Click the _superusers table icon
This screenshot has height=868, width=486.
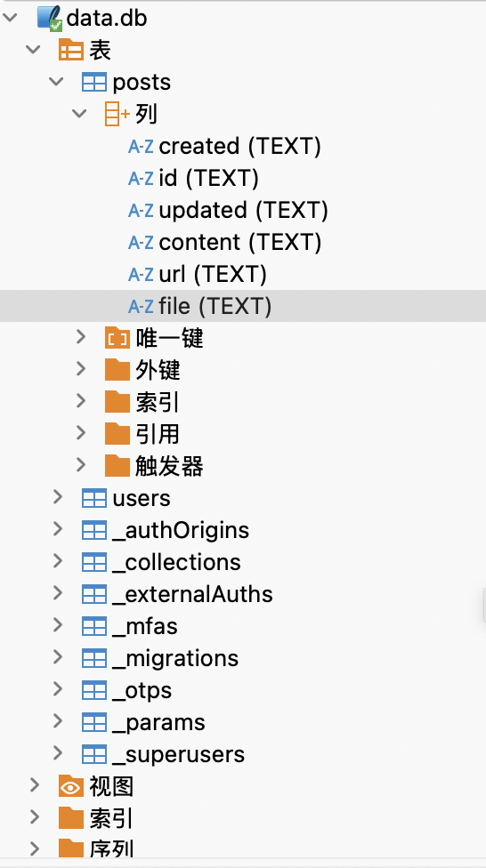tap(94, 754)
